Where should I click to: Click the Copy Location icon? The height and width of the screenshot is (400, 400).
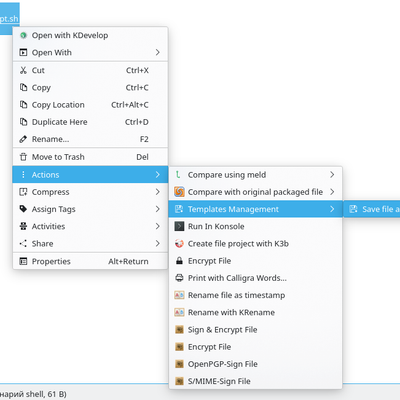[23, 105]
